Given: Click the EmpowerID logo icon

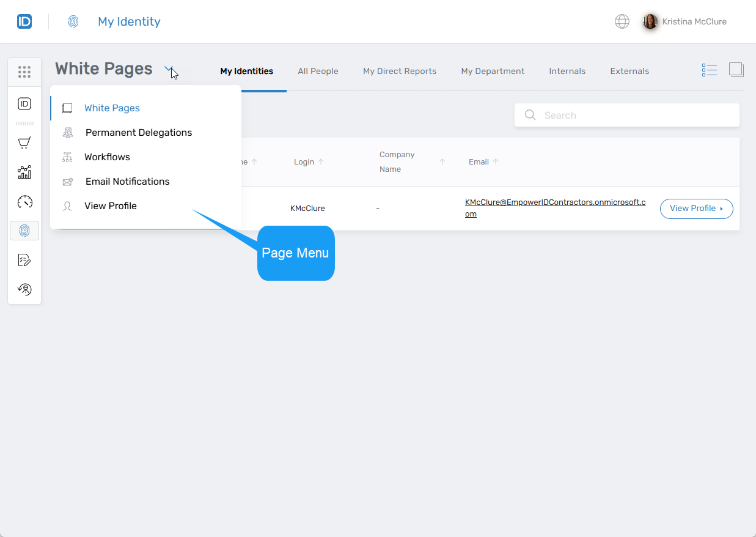Looking at the screenshot, I should point(24,22).
